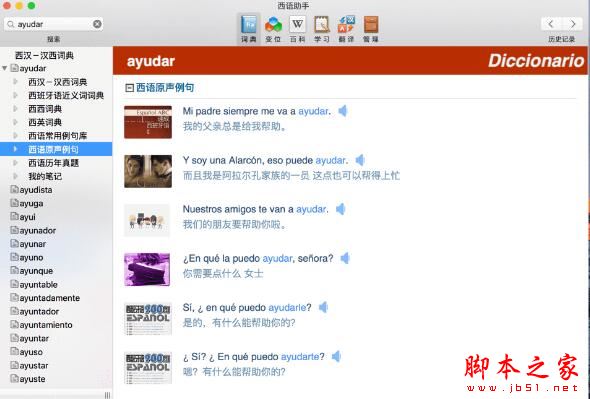The width and height of the screenshot is (590, 399).
Task: Play audio for 'En qué puedo ayudarte'
Action: (336, 356)
